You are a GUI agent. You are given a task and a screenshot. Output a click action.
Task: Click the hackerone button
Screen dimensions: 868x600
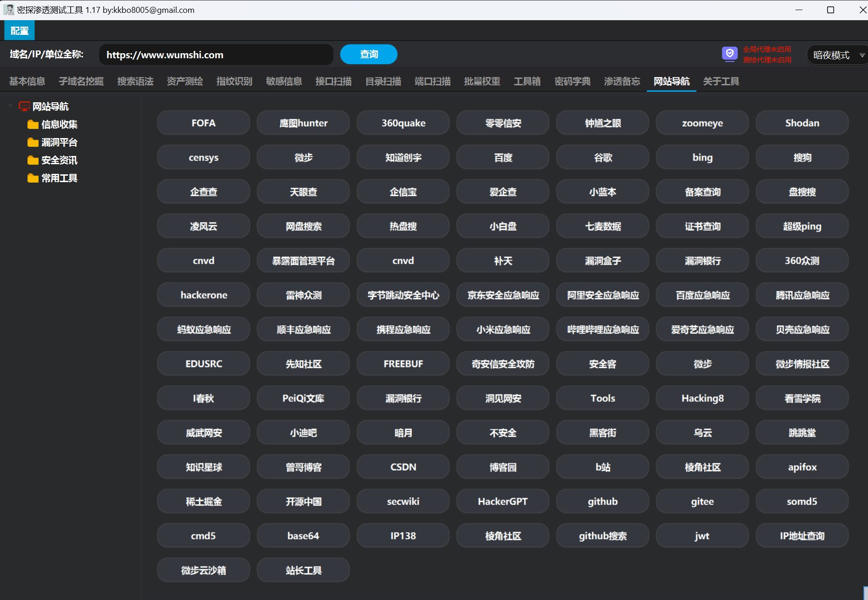203,295
